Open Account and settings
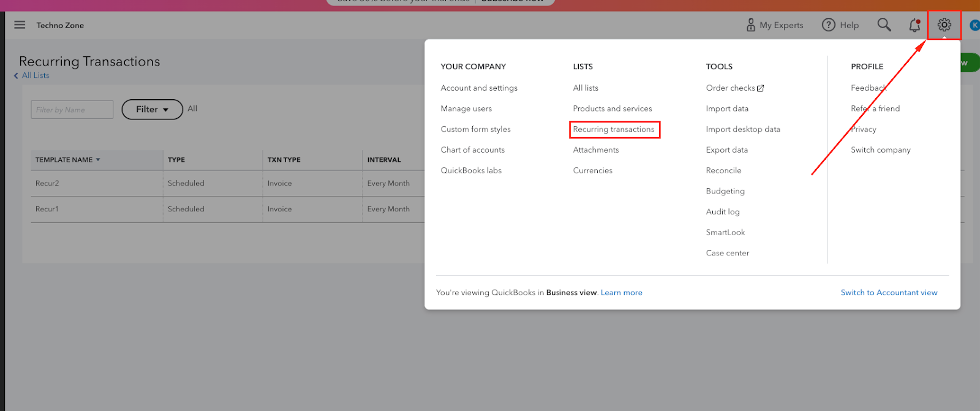The width and height of the screenshot is (980, 411). click(479, 88)
